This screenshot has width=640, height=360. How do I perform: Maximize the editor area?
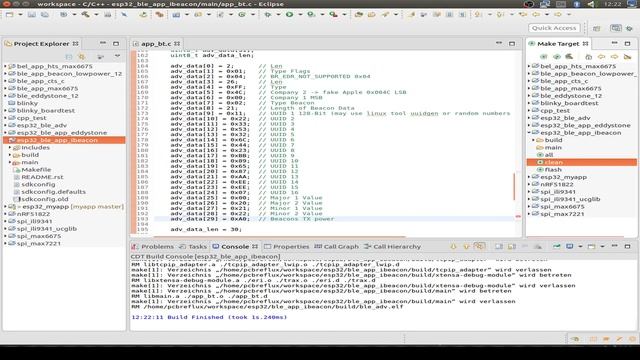tap(512, 43)
